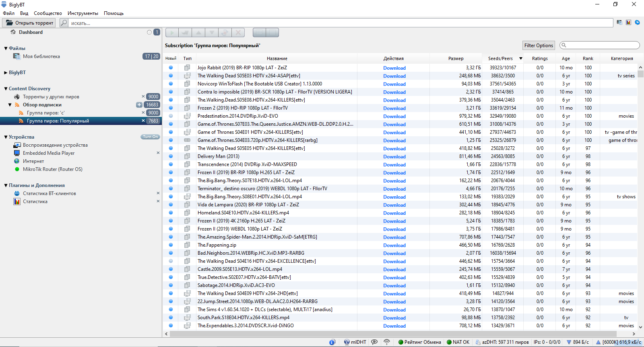Click the top-right computer view icon
Viewport: 644px width, 347px height.
click(619, 23)
